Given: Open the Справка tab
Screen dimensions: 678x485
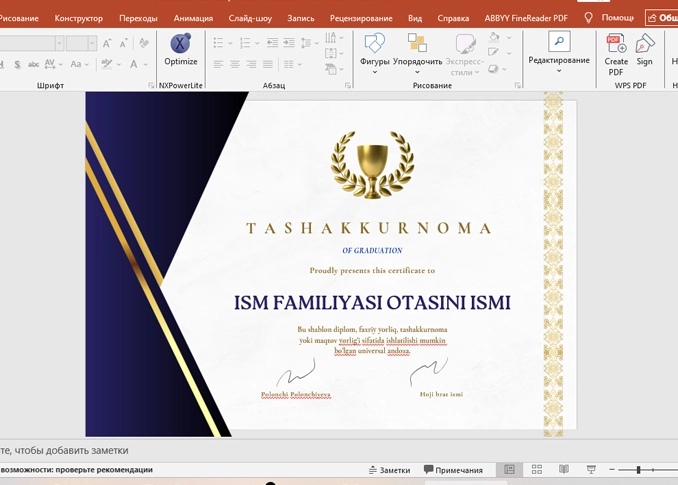Looking at the screenshot, I should click(453, 18).
